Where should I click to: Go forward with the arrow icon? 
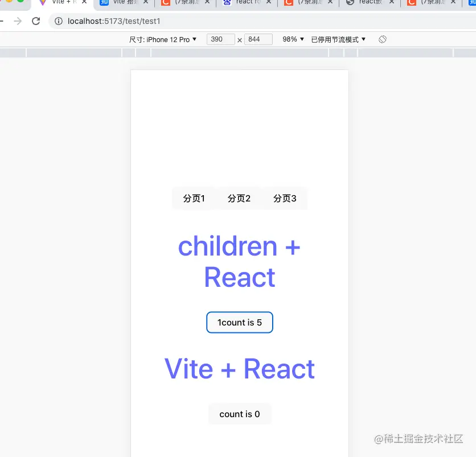(x=18, y=21)
